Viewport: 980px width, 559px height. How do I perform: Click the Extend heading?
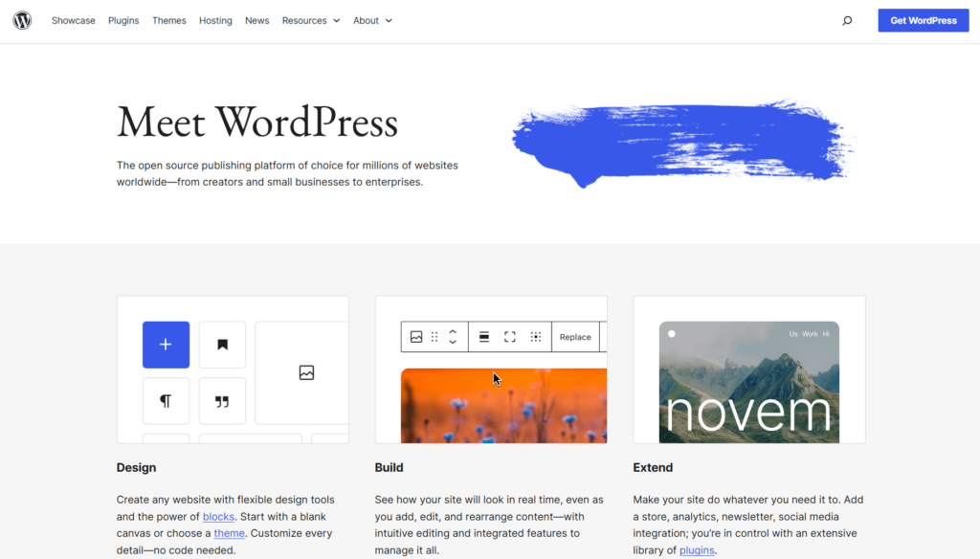coord(653,468)
